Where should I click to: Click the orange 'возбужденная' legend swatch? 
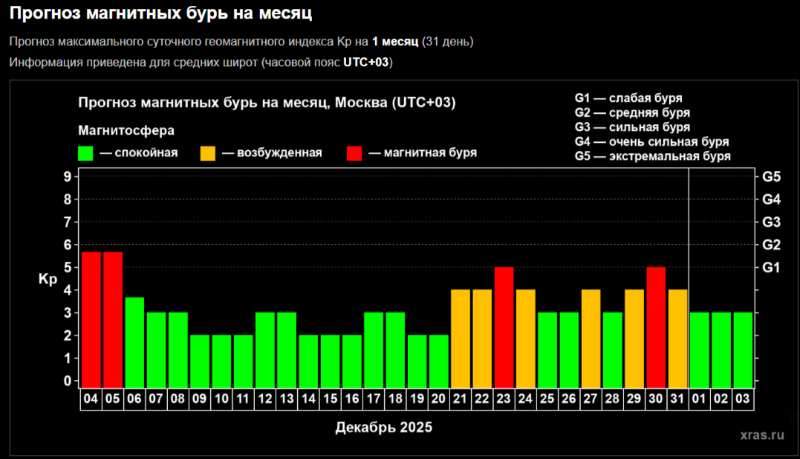click(208, 154)
